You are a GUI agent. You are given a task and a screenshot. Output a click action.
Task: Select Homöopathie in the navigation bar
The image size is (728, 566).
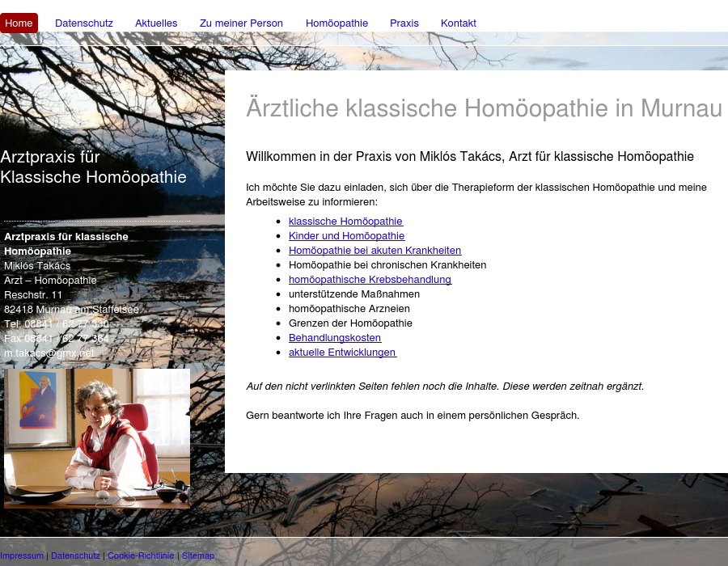pyautogui.click(x=336, y=23)
